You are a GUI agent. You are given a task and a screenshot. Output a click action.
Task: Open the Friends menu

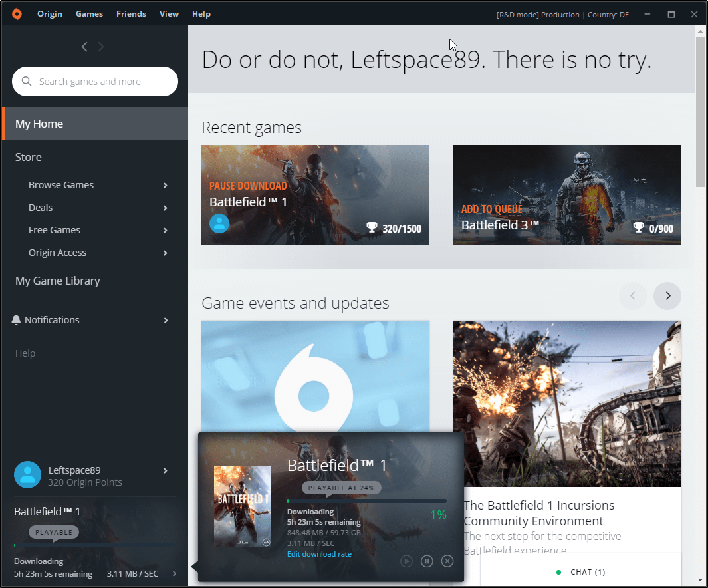(x=132, y=14)
